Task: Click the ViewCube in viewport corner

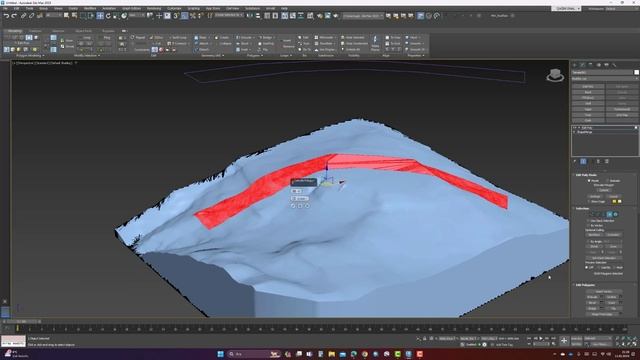Action: pyautogui.click(x=555, y=75)
